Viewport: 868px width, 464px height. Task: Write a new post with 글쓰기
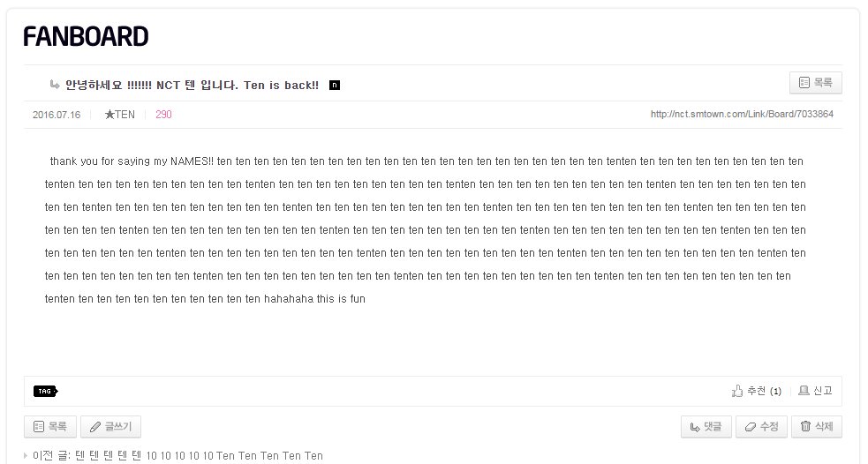(110, 427)
